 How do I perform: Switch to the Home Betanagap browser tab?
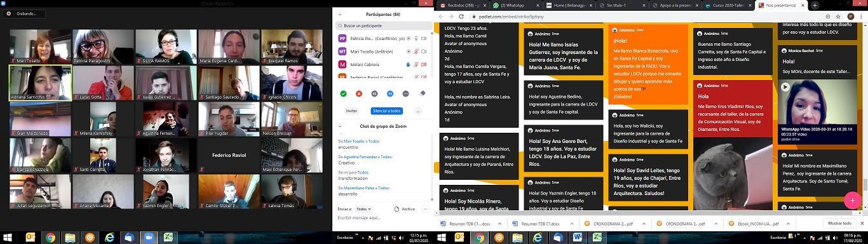[570, 5]
